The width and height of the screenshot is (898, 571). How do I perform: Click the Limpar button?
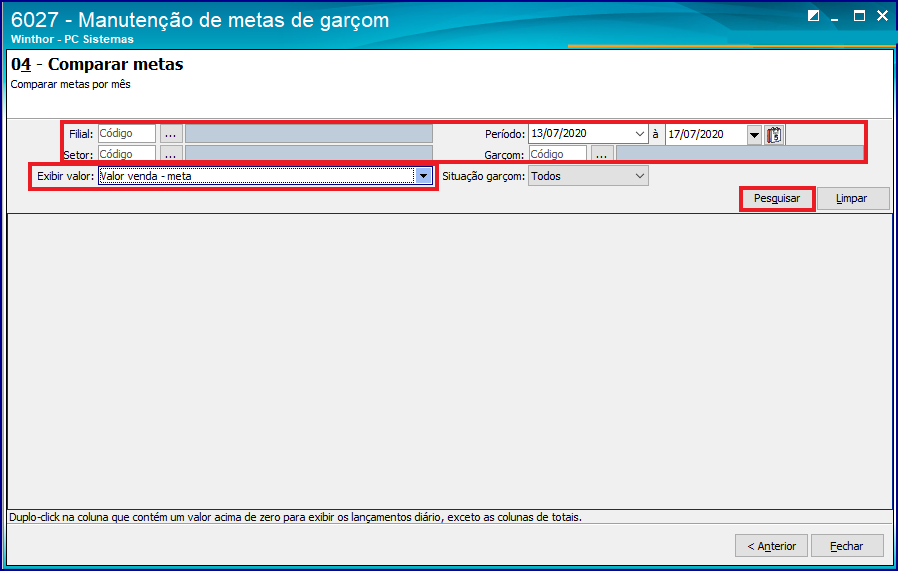point(853,198)
